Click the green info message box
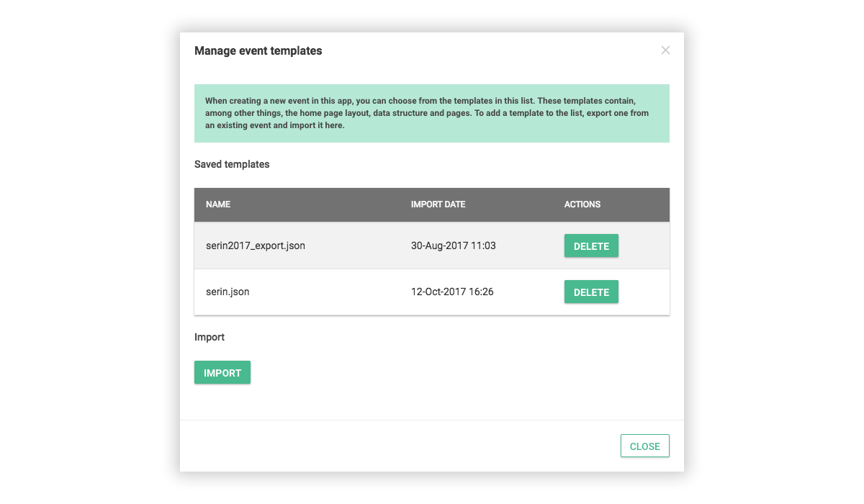The width and height of the screenshot is (864, 504). coord(432,114)
